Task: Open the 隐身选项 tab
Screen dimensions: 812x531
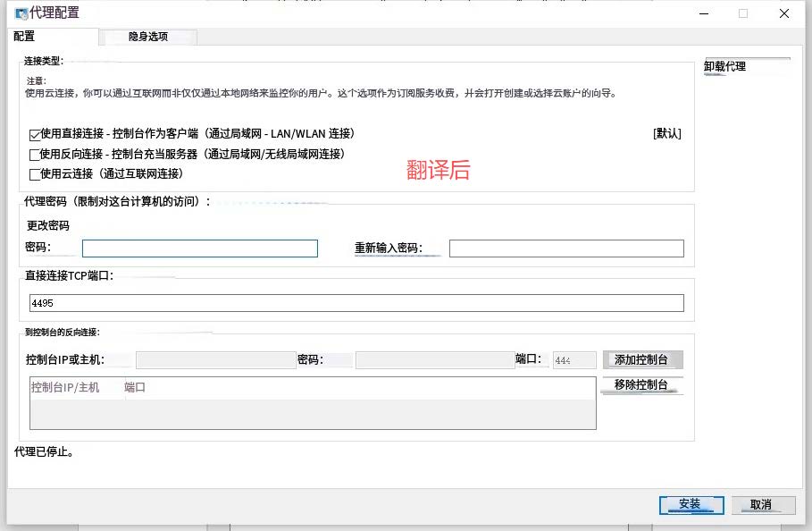Action: tap(148, 37)
